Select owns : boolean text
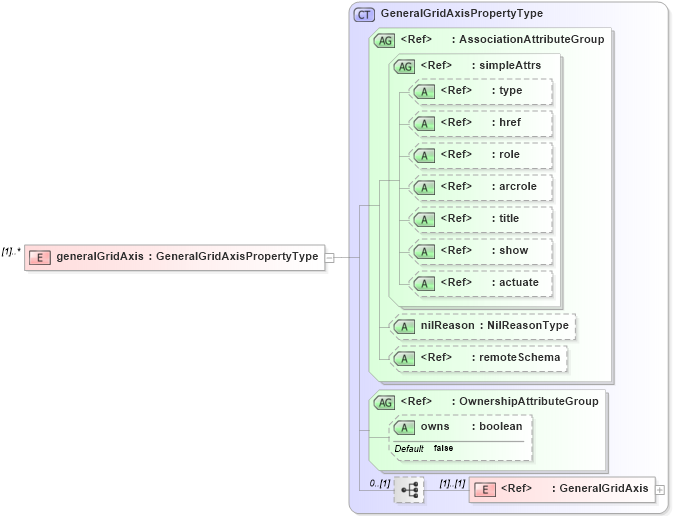673x516 pixels. [471, 426]
